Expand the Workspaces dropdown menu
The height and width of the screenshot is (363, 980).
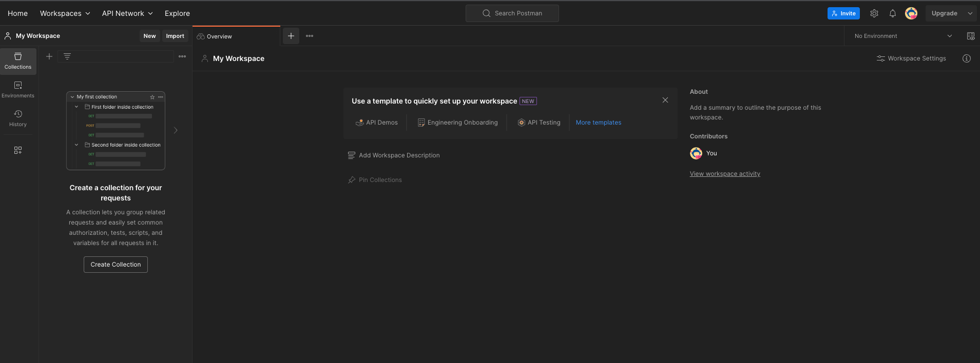tap(65, 13)
